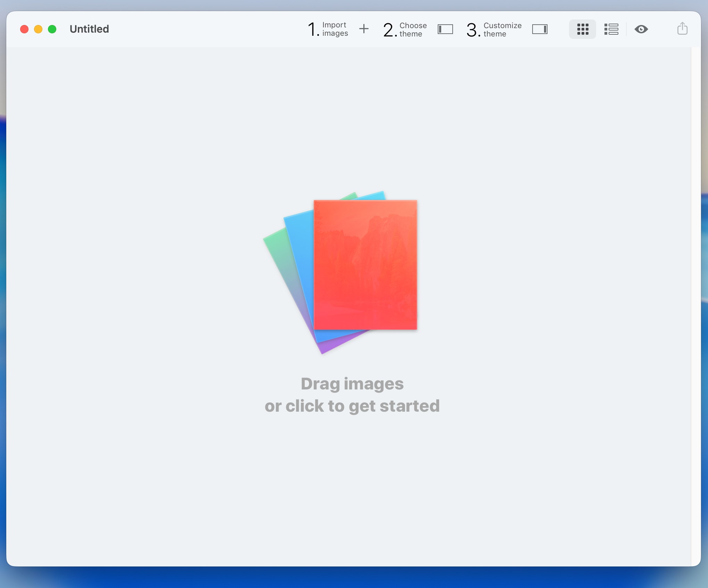Screen dimensions: 708x588
Task: Click the red photo card illustration
Action: click(365, 264)
